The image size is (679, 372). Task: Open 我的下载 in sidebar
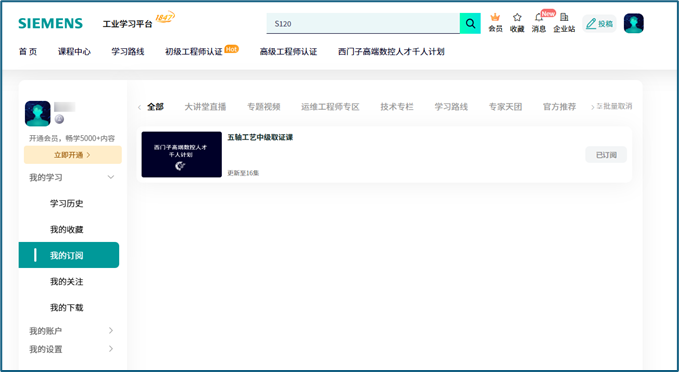tap(66, 307)
